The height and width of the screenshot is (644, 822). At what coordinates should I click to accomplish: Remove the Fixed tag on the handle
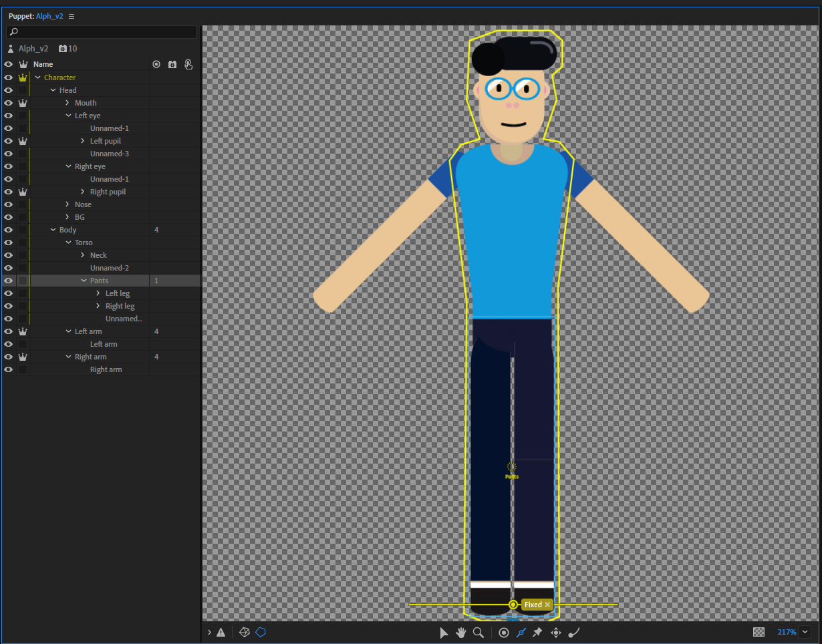(548, 604)
